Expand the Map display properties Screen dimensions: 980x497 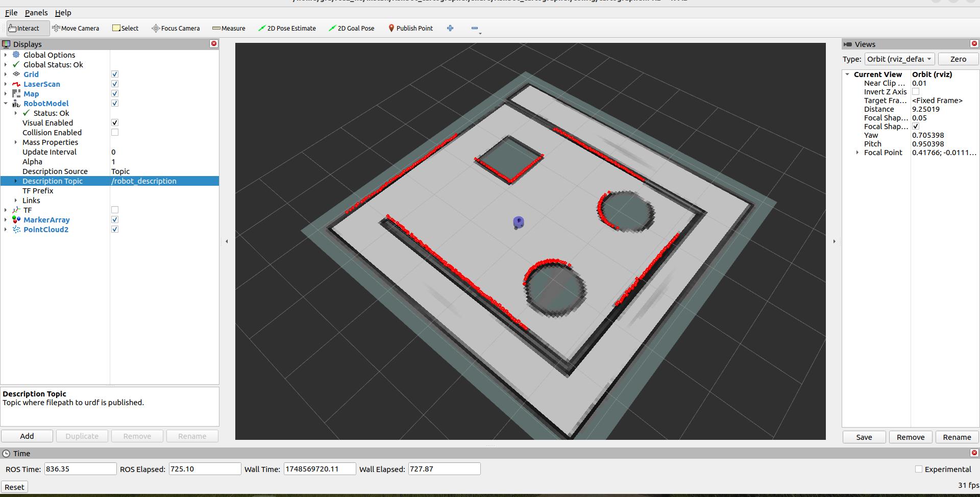click(x=6, y=93)
